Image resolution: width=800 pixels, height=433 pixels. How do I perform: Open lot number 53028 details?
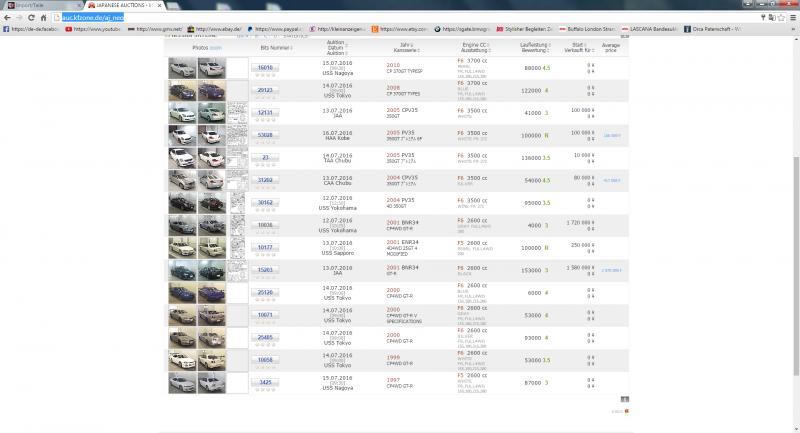pyautogui.click(x=266, y=133)
